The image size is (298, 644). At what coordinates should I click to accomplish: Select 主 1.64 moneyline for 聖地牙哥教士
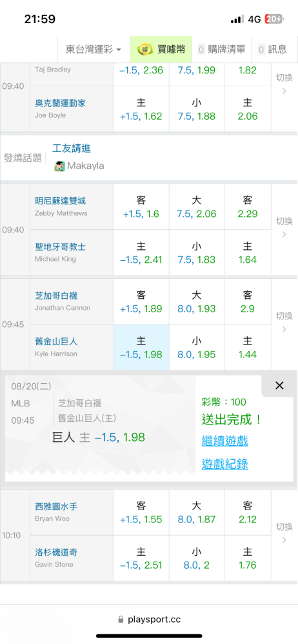(248, 252)
